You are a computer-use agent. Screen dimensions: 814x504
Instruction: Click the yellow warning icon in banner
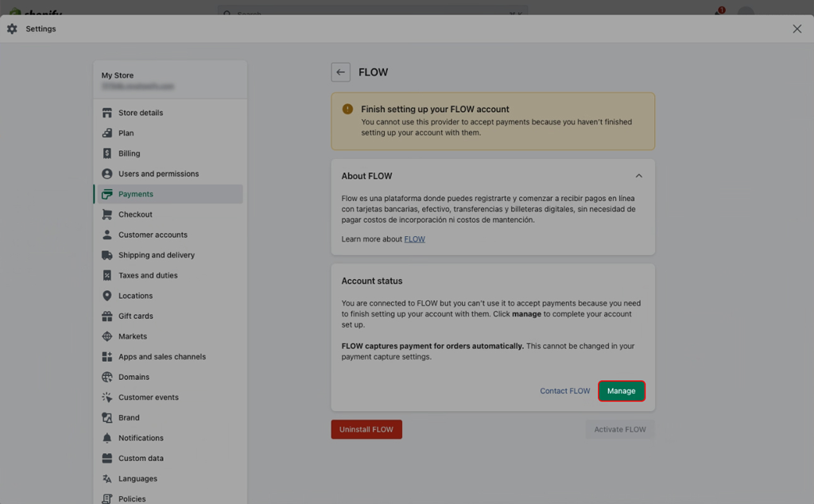348,109
